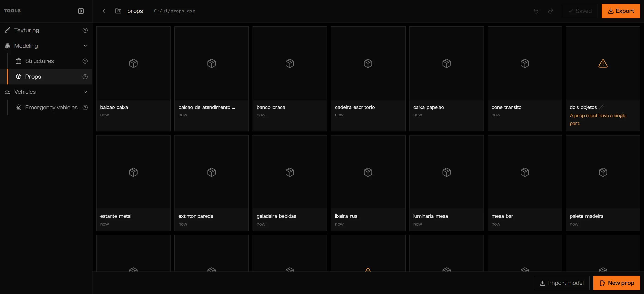Click the project folder icon beside props
Image resolution: width=644 pixels, height=294 pixels.
point(118,11)
